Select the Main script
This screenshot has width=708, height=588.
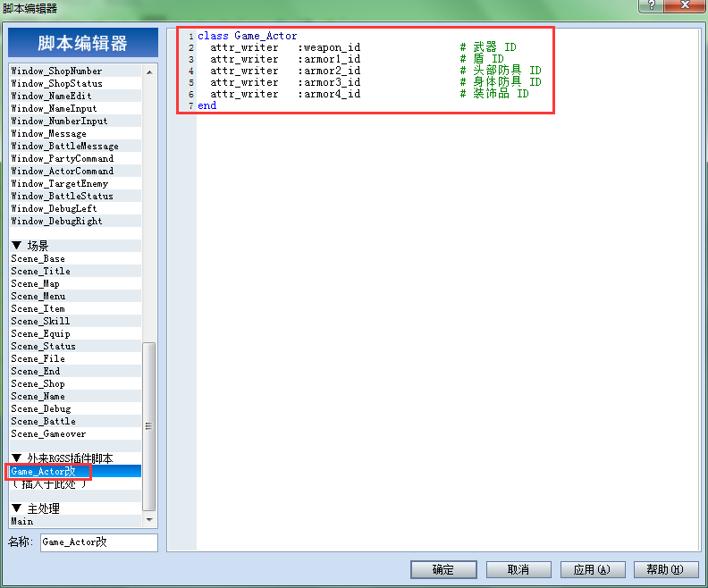tap(75, 521)
